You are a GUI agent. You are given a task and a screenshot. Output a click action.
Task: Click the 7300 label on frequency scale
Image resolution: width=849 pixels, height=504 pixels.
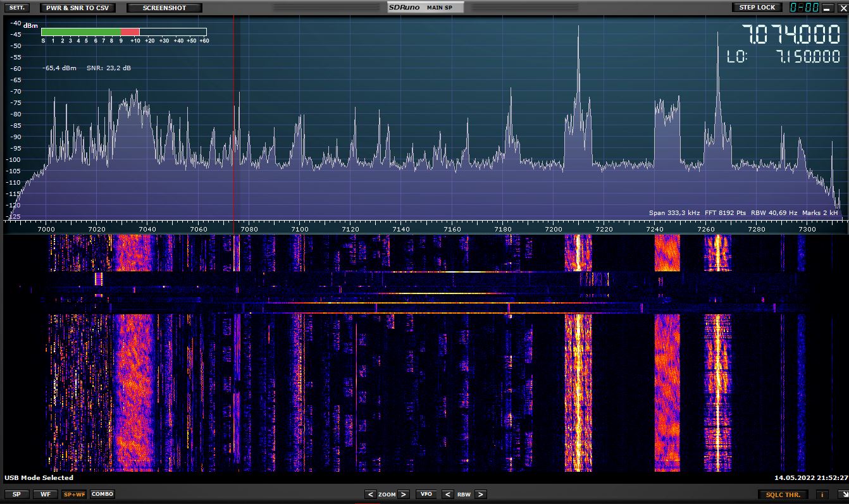[x=807, y=229]
